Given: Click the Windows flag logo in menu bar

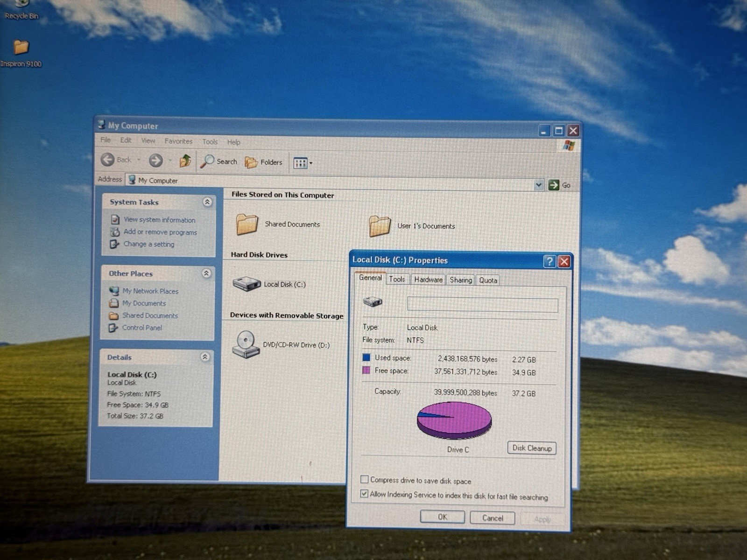Looking at the screenshot, I should [x=569, y=146].
